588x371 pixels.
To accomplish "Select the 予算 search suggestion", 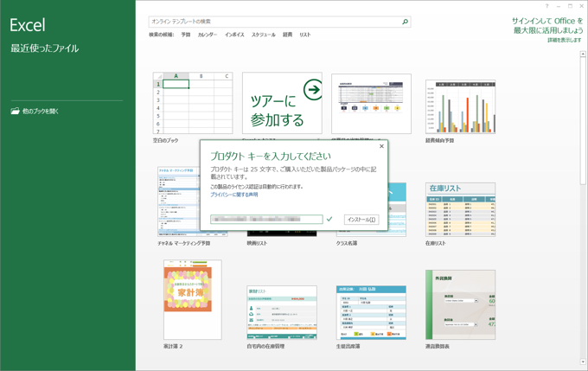I will (186, 35).
